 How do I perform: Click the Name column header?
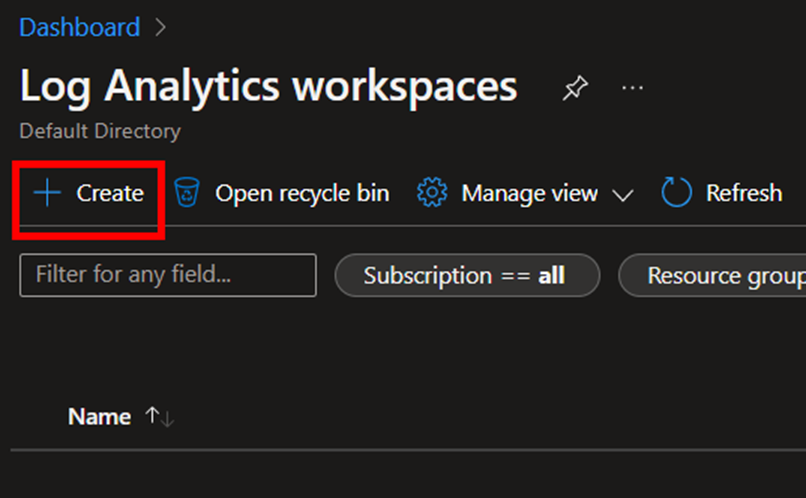(x=99, y=417)
